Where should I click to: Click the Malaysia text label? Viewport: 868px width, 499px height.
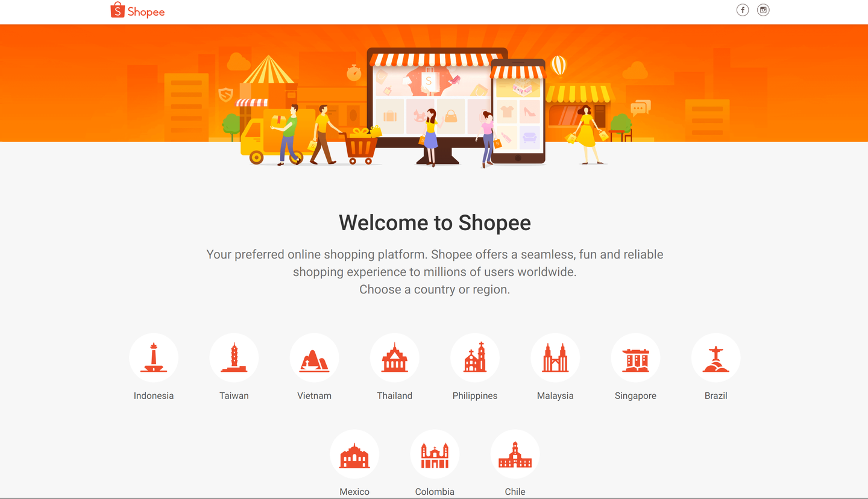click(555, 396)
